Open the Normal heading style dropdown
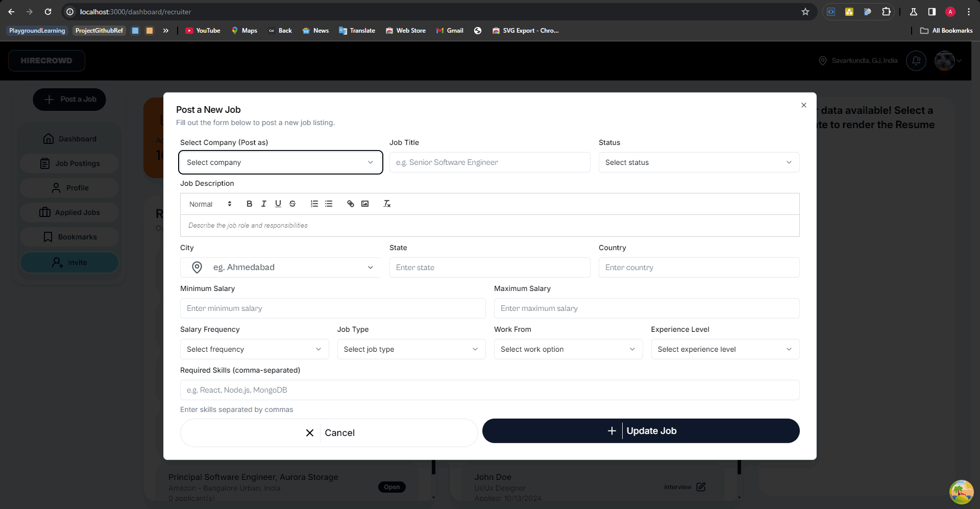 [210, 204]
